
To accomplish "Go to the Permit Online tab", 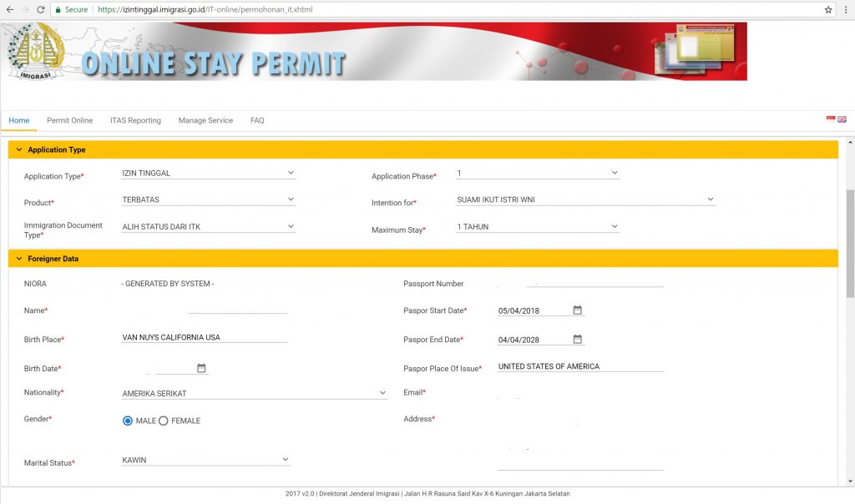I will pyautogui.click(x=69, y=121).
